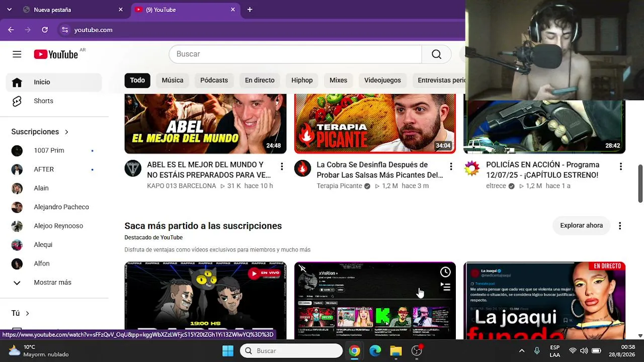Open the volume icon in system tray
Image resolution: width=644 pixels, height=362 pixels.
tap(584, 350)
